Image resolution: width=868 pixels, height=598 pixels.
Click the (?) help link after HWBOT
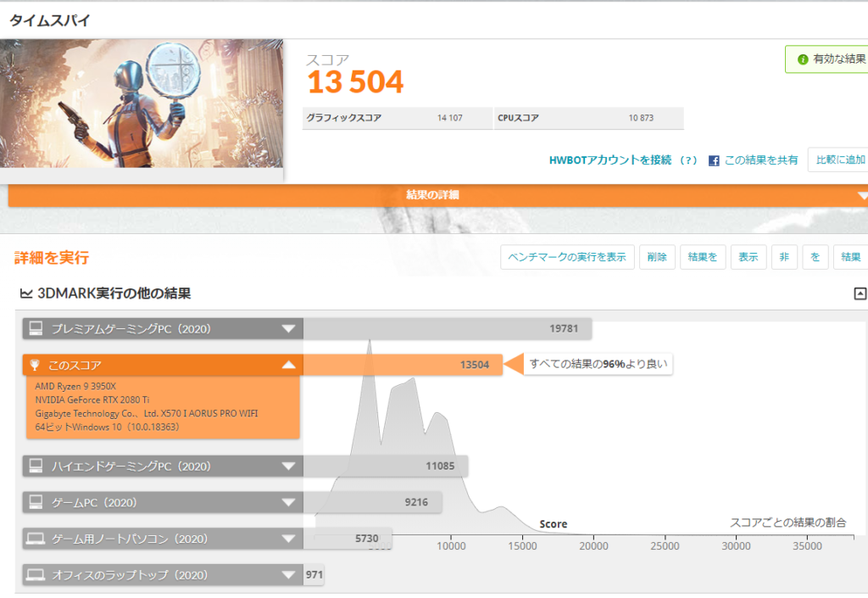[x=688, y=160]
